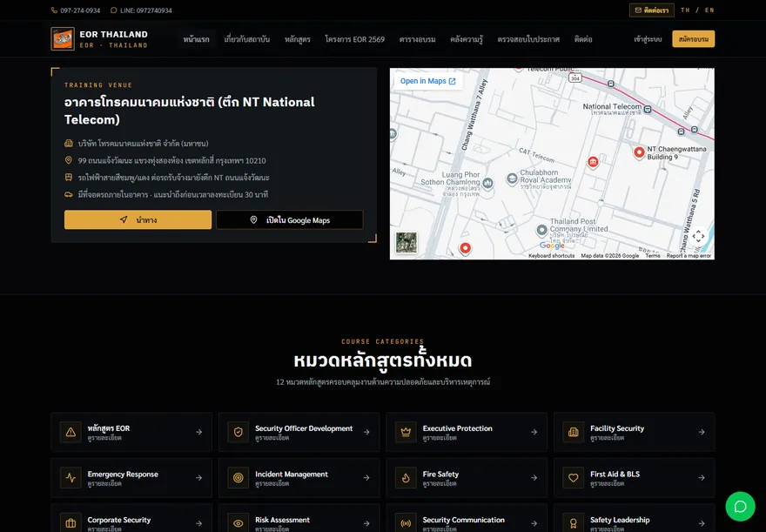Click Terms link on the map

[653, 255]
